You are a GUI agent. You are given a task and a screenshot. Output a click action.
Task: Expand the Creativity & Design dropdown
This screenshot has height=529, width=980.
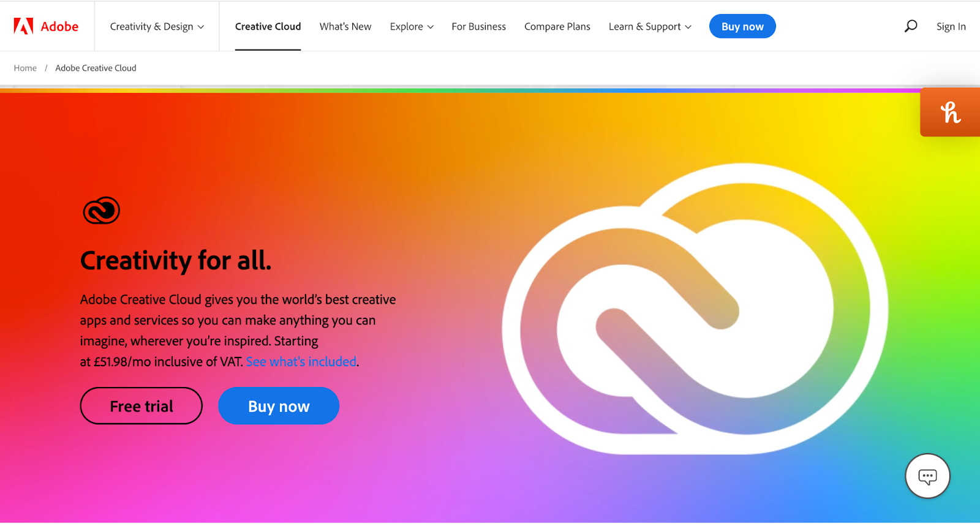[x=157, y=26]
